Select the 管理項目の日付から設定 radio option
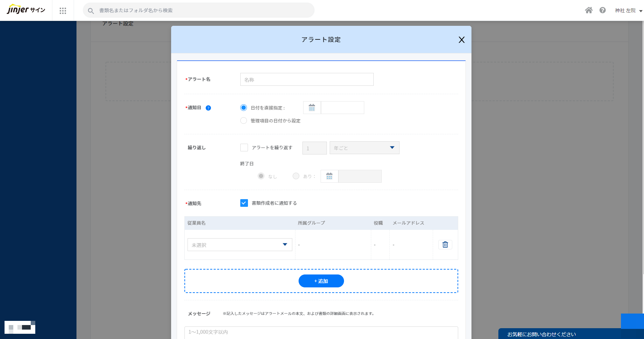The height and width of the screenshot is (339, 644). pyautogui.click(x=243, y=120)
